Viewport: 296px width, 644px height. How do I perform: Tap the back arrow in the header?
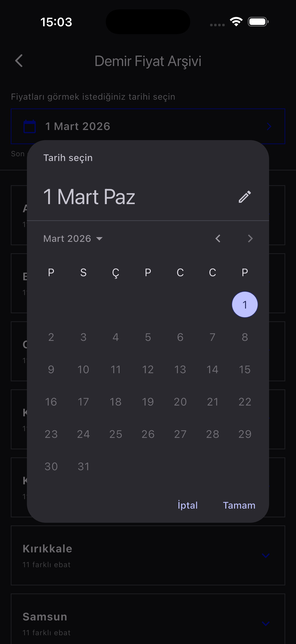(19, 61)
